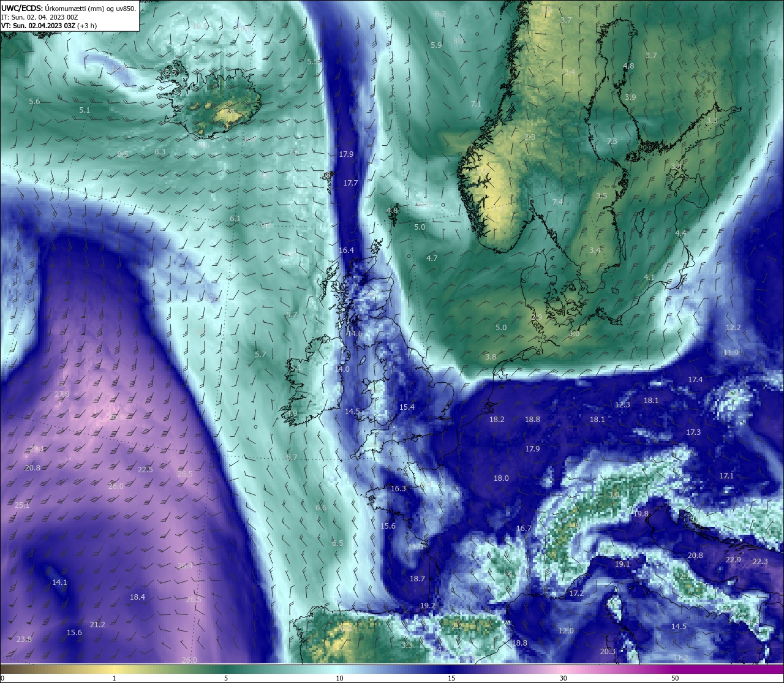Click the 5.6 value west of Iceland

click(34, 101)
